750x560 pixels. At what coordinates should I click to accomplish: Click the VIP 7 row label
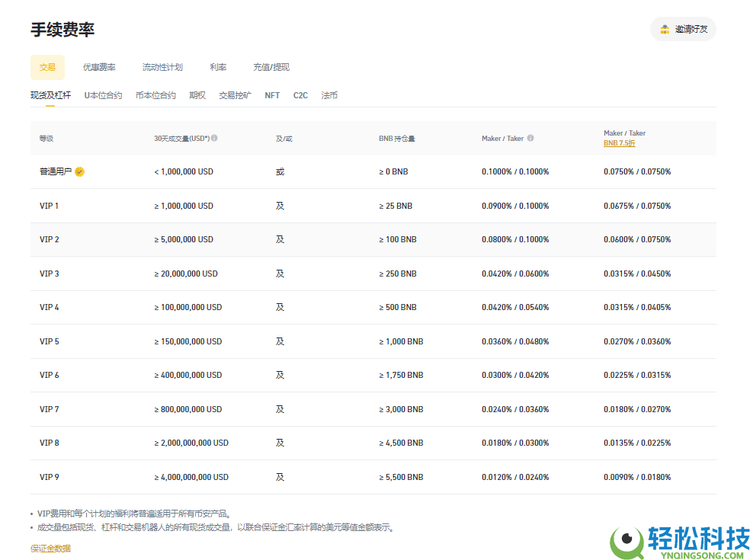click(x=50, y=409)
